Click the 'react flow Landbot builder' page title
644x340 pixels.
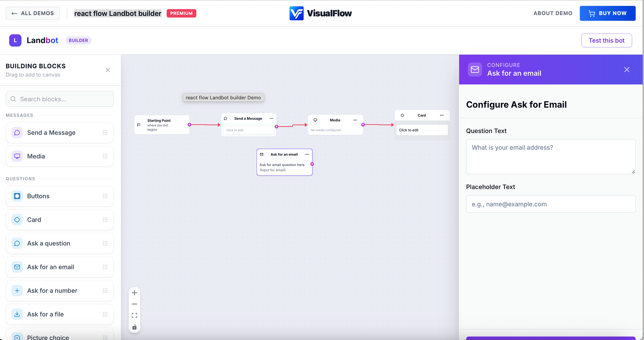[118, 13]
